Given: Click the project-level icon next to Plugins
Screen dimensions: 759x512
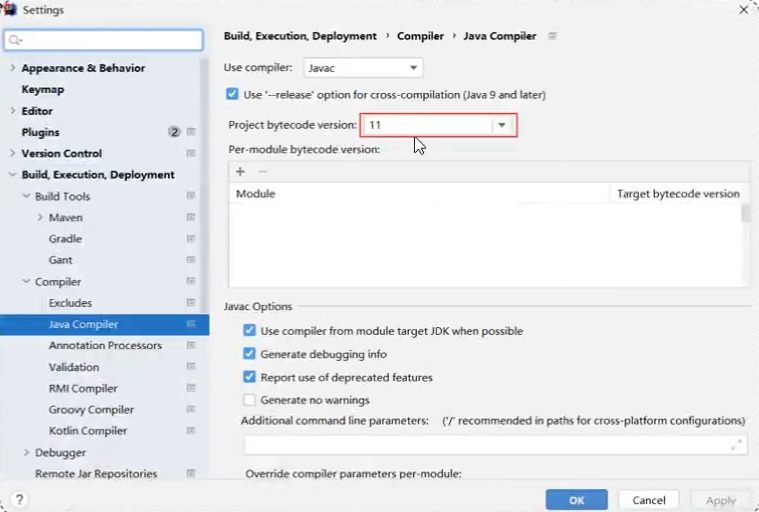Looking at the screenshot, I should 191,132.
